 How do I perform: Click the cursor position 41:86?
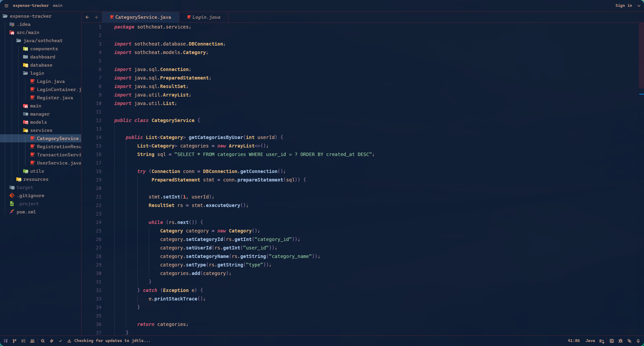(574, 341)
